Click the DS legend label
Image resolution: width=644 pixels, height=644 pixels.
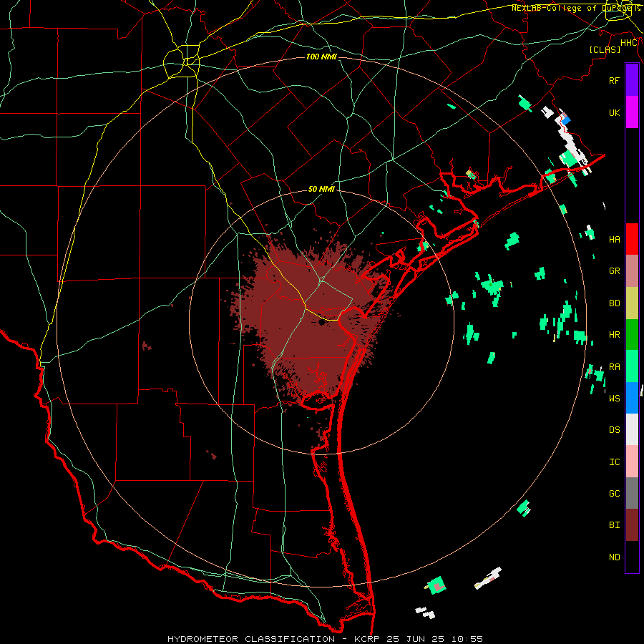click(x=614, y=430)
